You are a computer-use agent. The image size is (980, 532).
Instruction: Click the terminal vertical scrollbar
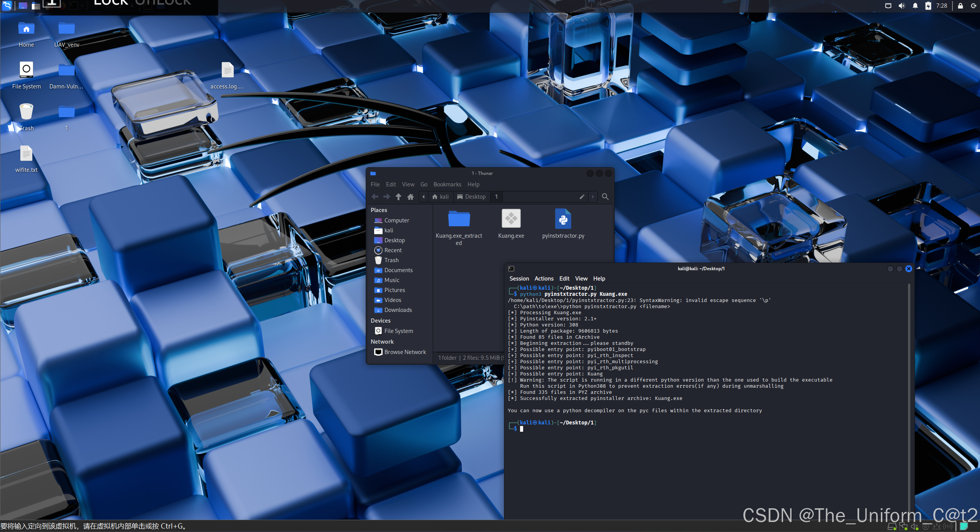pyautogui.click(x=909, y=398)
